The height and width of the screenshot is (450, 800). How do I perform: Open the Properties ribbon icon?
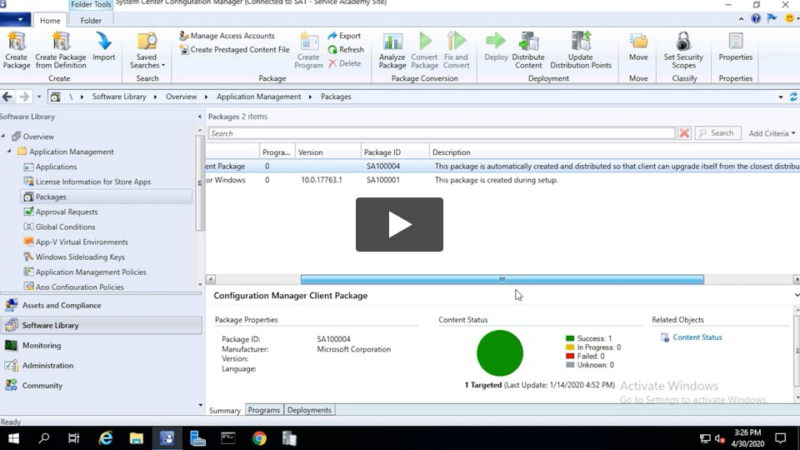click(x=736, y=42)
